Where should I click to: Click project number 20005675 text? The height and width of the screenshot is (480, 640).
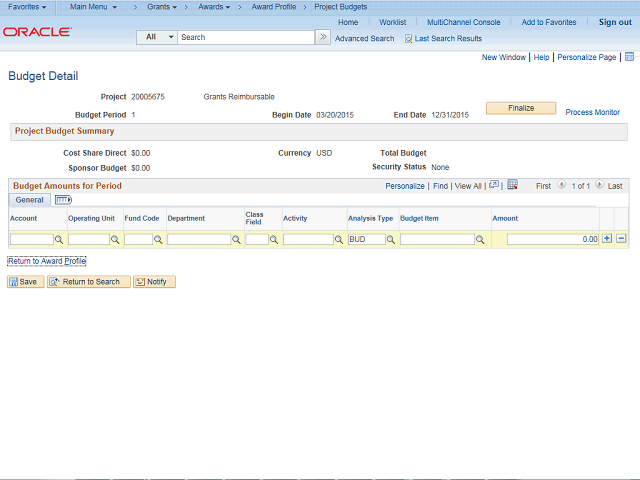coord(148,97)
